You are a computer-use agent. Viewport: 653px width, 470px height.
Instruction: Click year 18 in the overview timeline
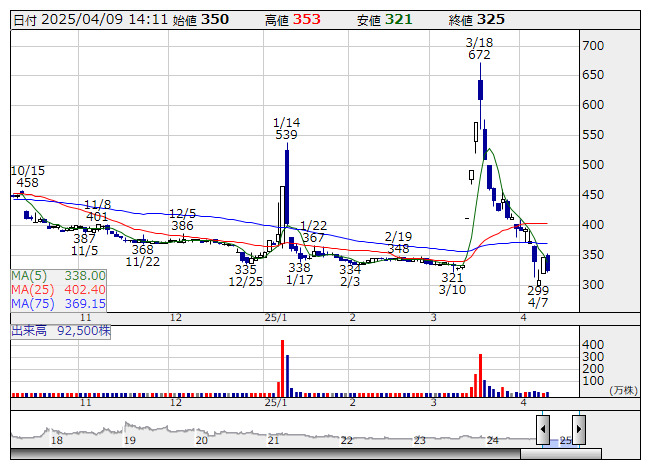(x=57, y=440)
